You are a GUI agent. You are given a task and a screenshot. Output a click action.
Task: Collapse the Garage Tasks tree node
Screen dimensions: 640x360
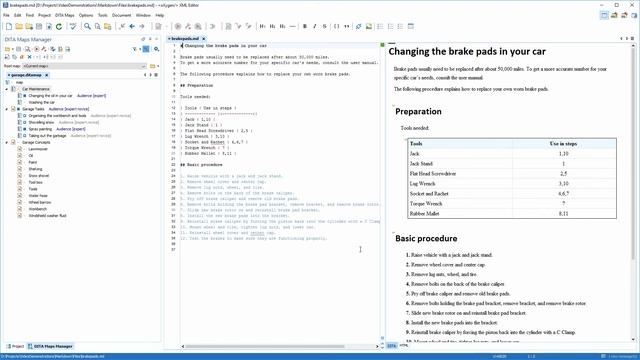7,109
